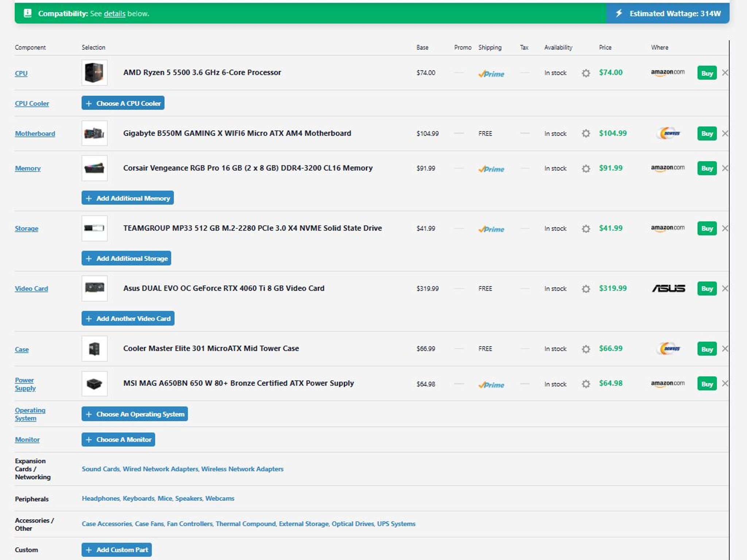
Task: Open the Storage category link
Action: (27, 228)
